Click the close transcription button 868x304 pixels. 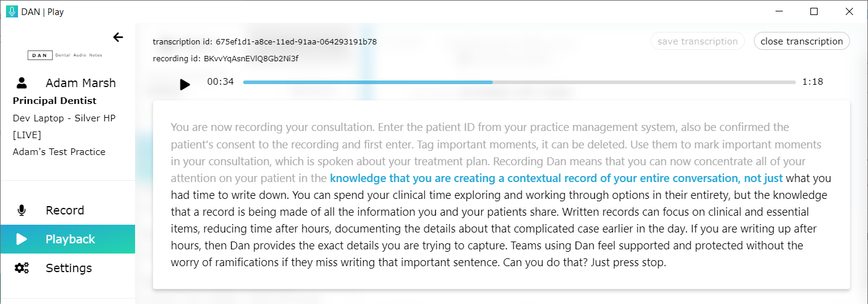(801, 41)
